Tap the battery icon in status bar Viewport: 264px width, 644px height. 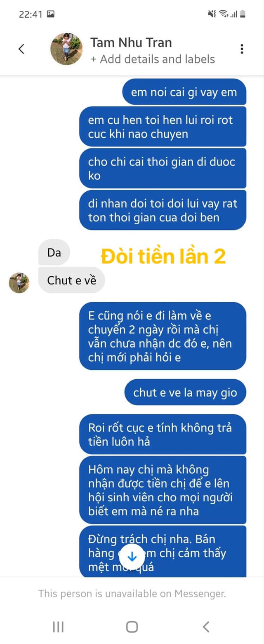pos(243,14)
